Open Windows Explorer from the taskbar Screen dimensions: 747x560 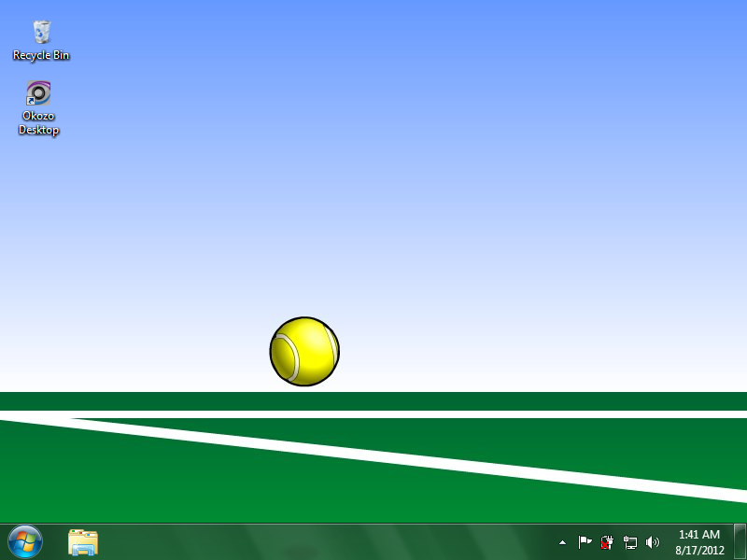[83, 542]
